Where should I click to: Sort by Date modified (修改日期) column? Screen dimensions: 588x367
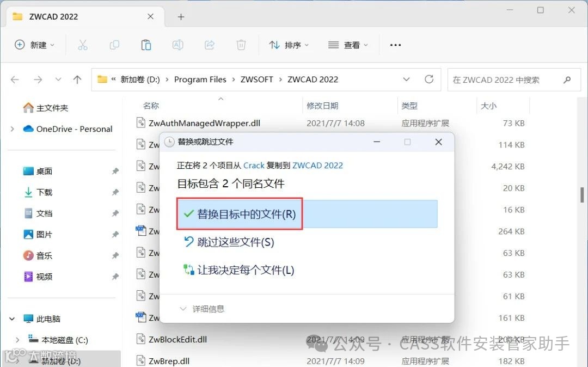[x=322, y=106]
